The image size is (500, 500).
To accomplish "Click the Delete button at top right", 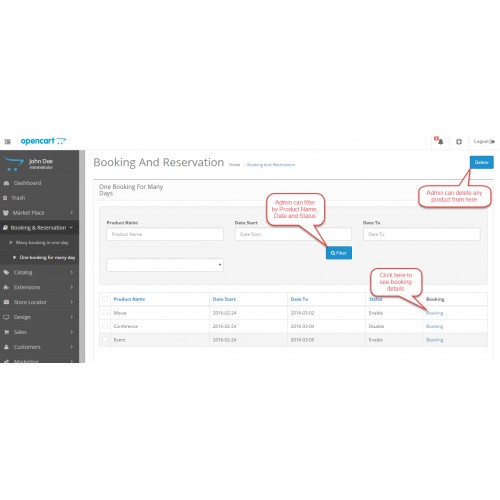I will point(482,162).
